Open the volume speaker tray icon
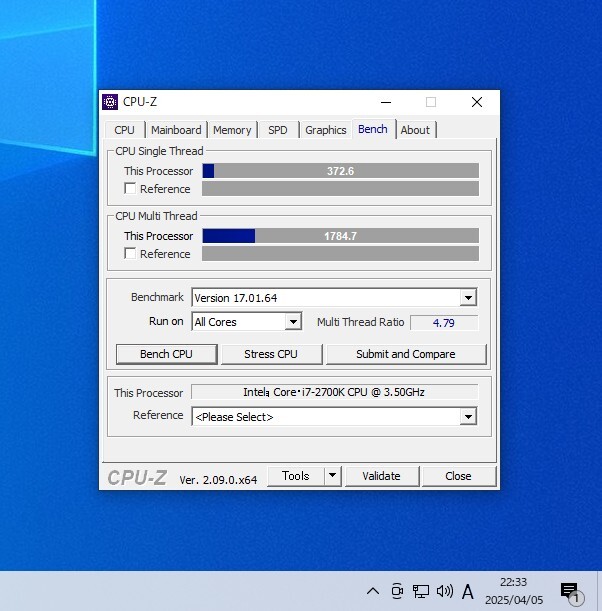 445,591
